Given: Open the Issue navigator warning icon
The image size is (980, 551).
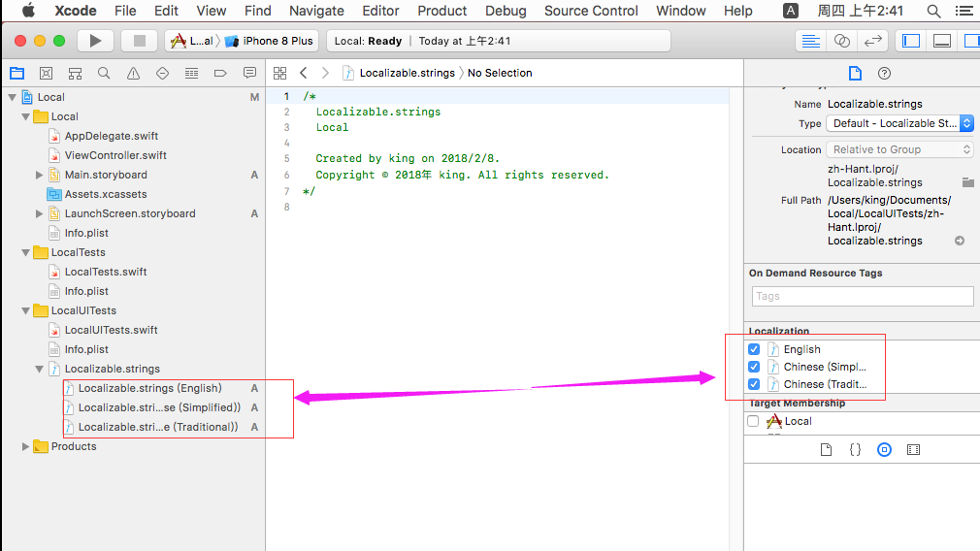Looking at the screenshot, I should coord(133,73).
